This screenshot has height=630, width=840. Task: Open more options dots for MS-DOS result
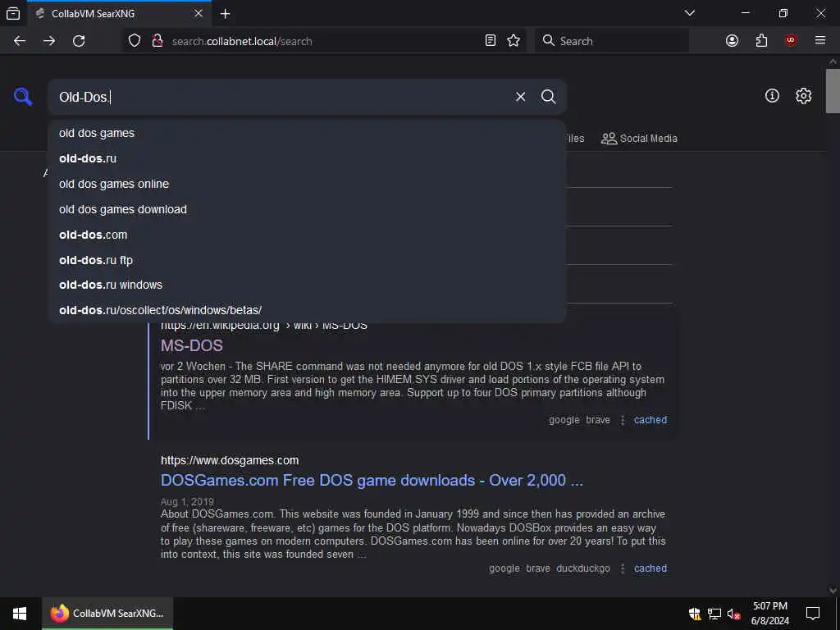[622, 420]
